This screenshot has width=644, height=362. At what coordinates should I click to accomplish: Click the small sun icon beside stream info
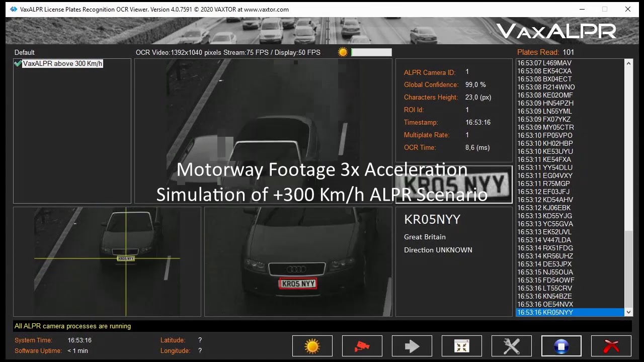pyautogui.click(x=343, y=52)
